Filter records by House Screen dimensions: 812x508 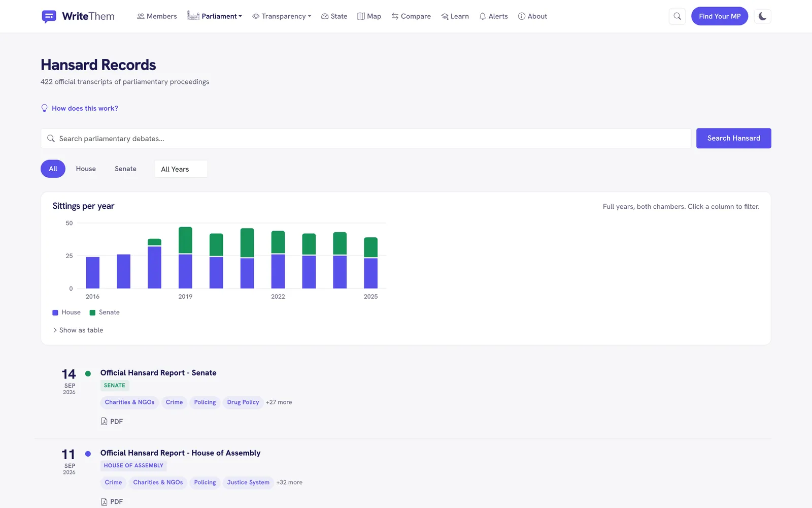click(x=86, y=169)
